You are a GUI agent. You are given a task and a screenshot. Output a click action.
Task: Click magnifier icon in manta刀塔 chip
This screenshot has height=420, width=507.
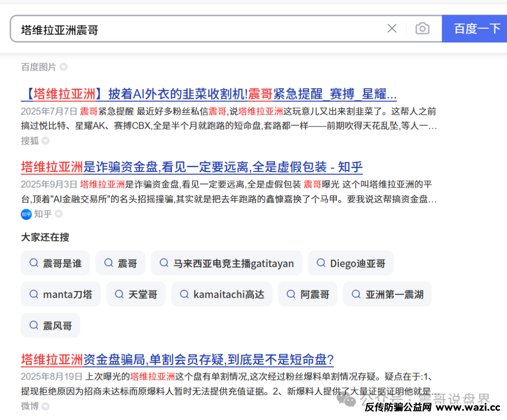tap(34, 294)
